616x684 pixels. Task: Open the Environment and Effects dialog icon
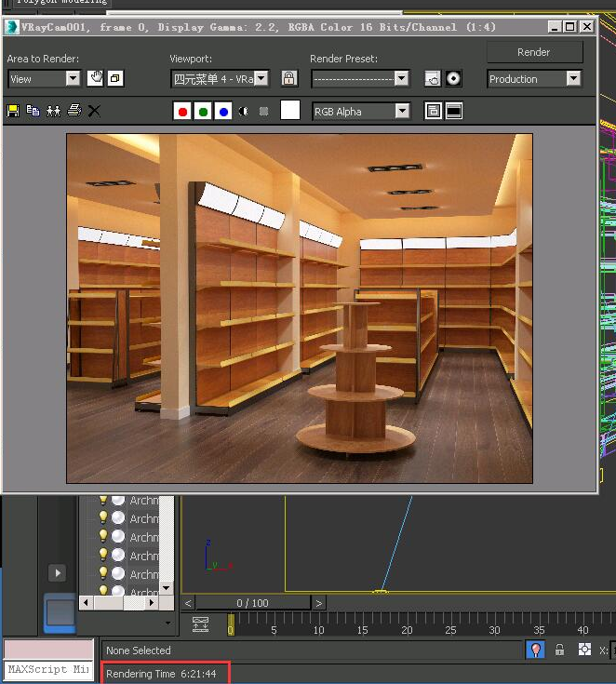(453, 79)
